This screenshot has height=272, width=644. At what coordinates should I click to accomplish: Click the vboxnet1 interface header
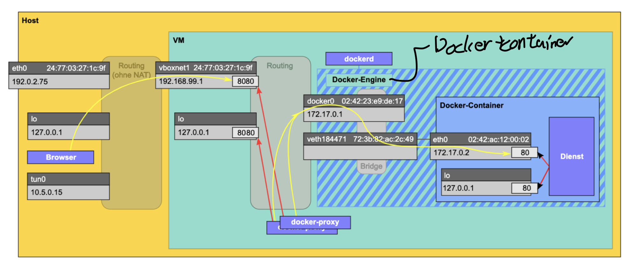click(x=206, y=68)
